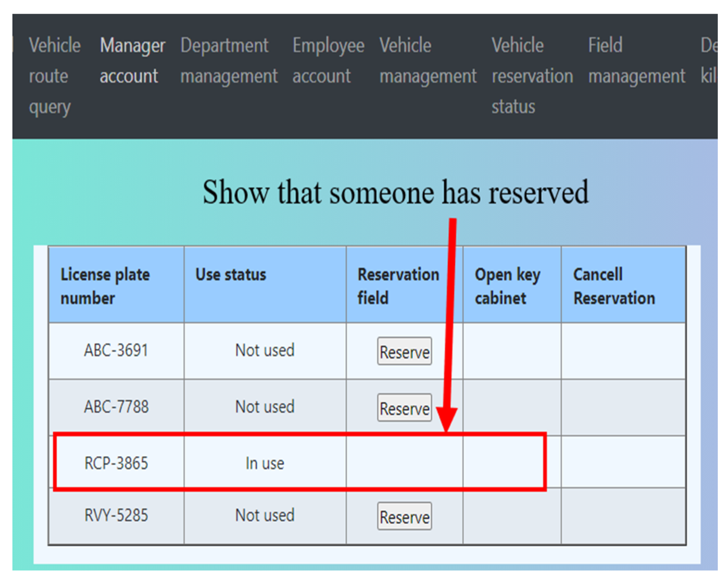Viewport: 728px width, 585px height.
Task: Reserve vehicle ABC-3691
Action: coord(404,351)
